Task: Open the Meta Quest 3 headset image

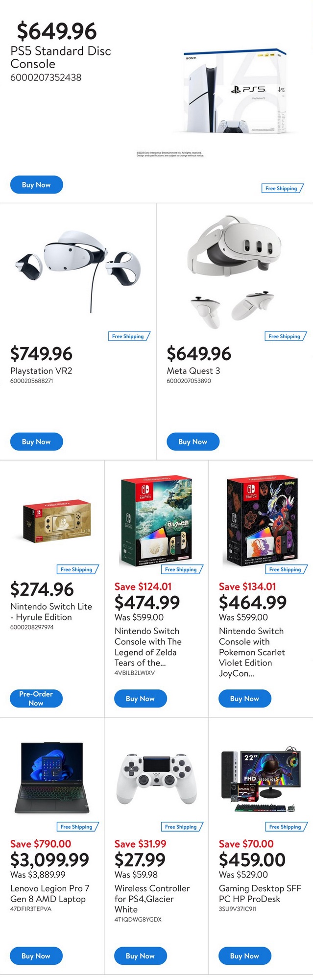Action: pos(234,270)
